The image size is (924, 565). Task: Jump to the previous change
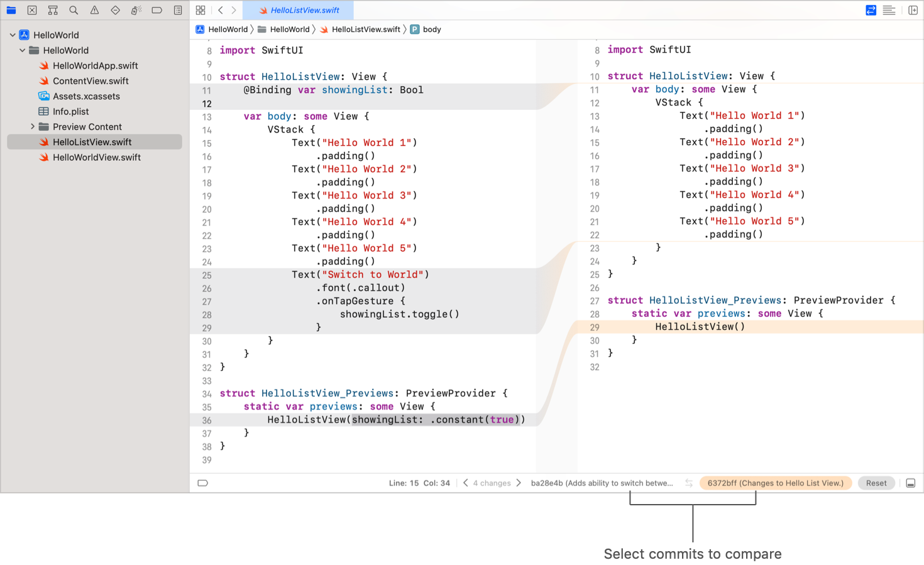(x=465, y=483)
